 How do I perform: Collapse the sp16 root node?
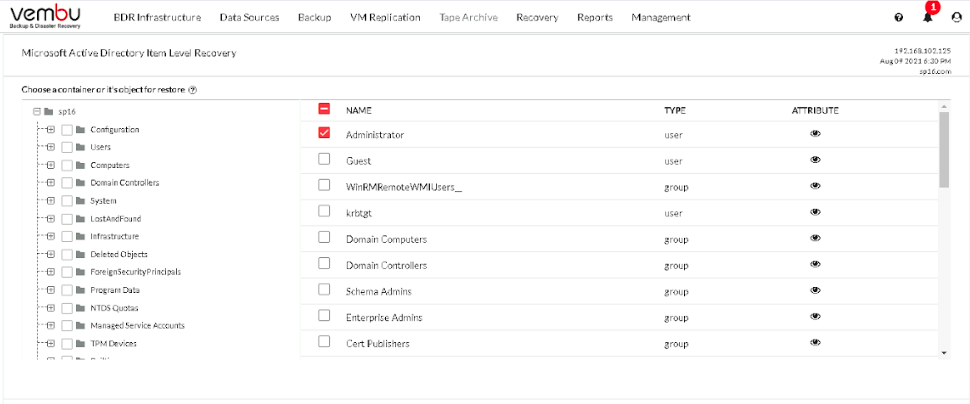tap(37, 112)
